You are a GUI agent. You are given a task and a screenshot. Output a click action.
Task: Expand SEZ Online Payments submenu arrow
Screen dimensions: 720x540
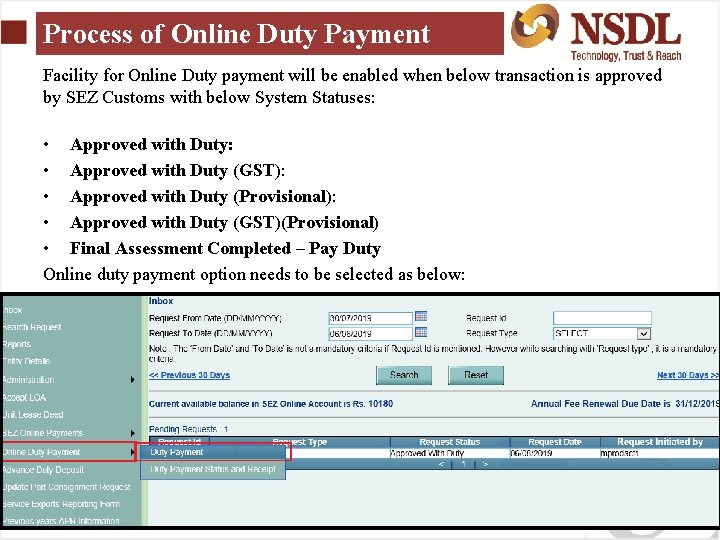132,433
